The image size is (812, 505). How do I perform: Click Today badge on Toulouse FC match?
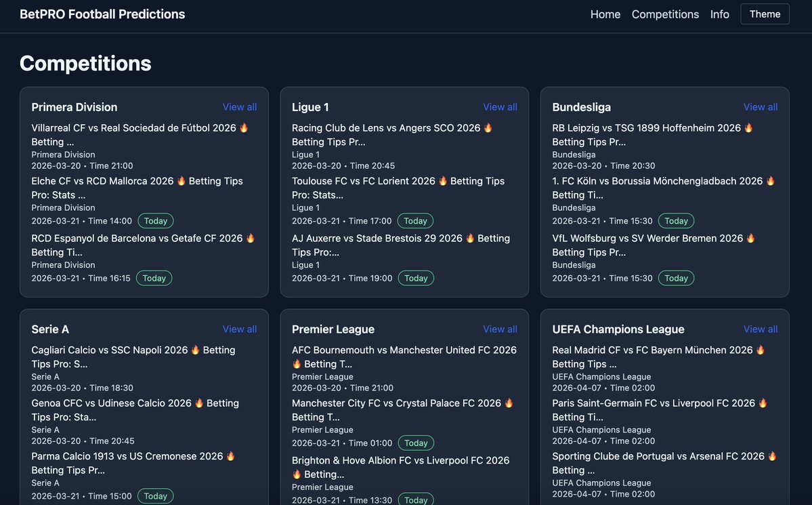click(415, 221)
